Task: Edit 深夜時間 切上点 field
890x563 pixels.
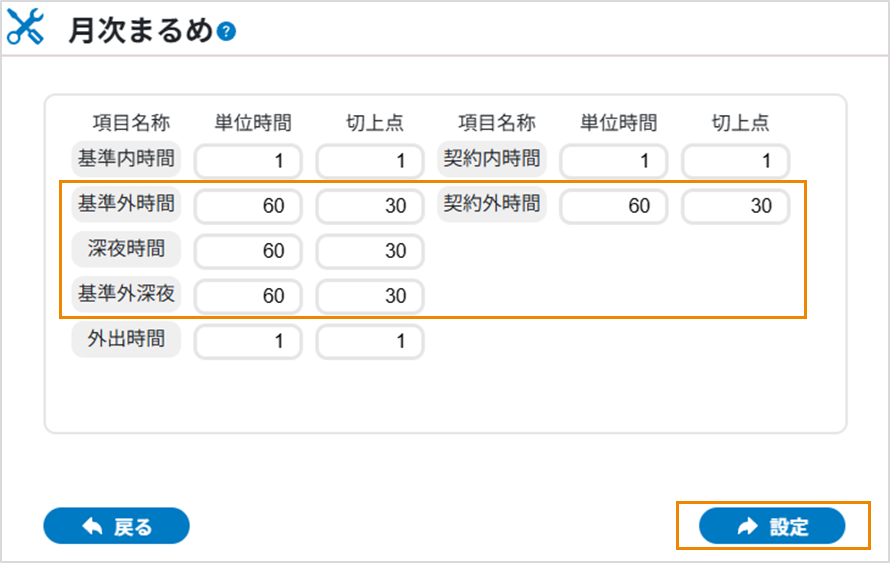Action: point(370,251)
